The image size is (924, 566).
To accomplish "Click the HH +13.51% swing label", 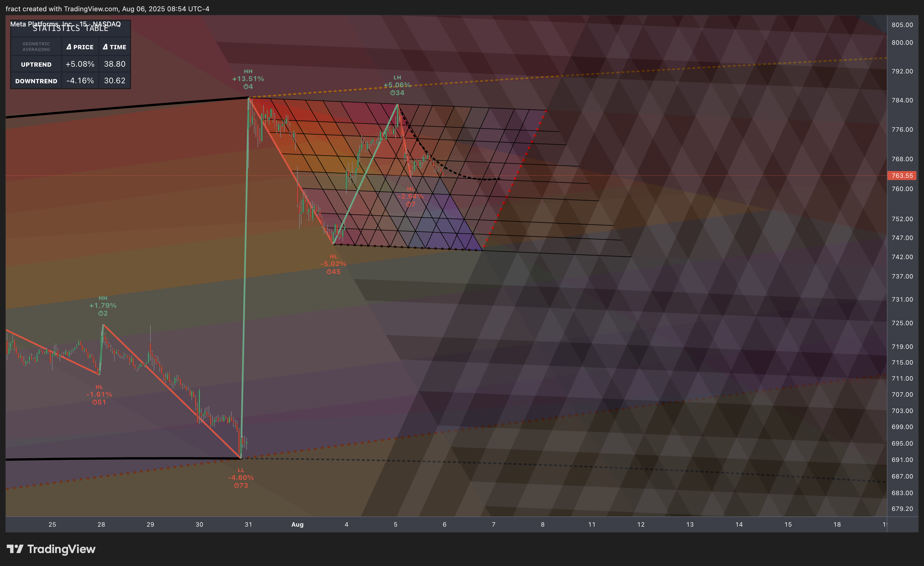I will [x=248, y=79].
